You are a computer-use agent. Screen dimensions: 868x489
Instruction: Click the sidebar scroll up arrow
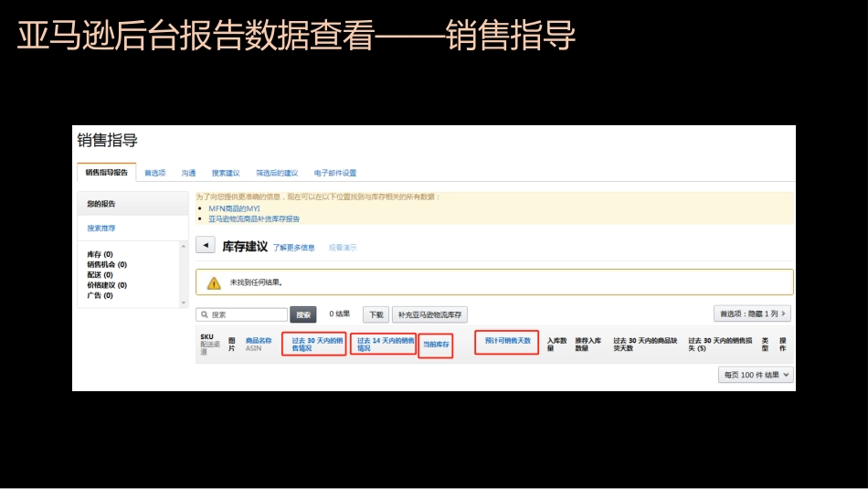184,246
